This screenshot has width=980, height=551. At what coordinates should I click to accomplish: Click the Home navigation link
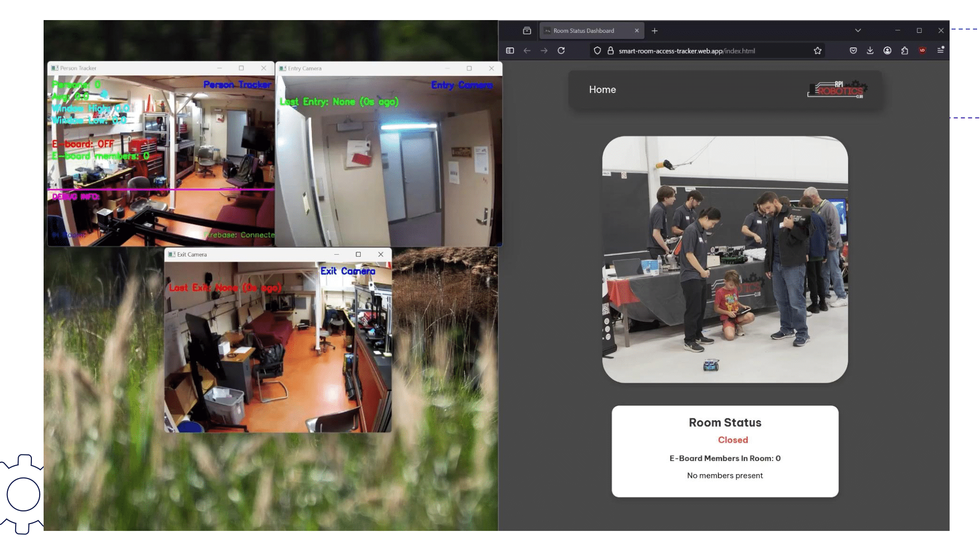pos(602,90)
